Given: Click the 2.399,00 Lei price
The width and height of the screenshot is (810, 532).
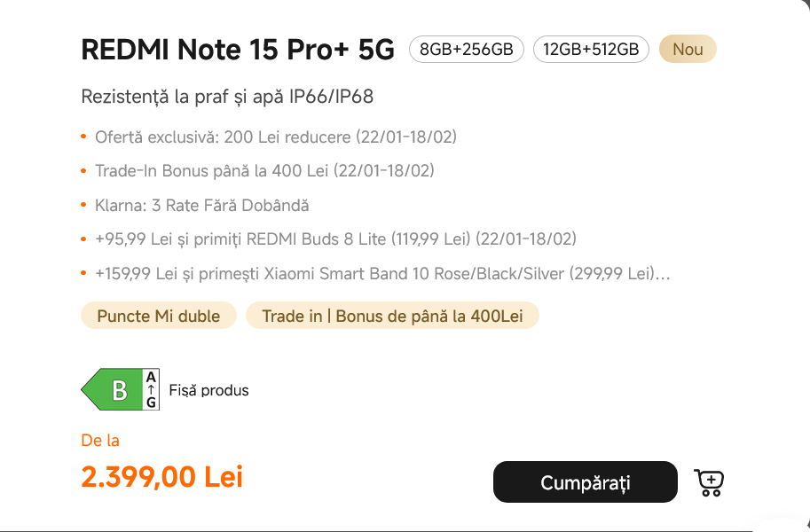Looking at the screenshot, I should (161, 477).
